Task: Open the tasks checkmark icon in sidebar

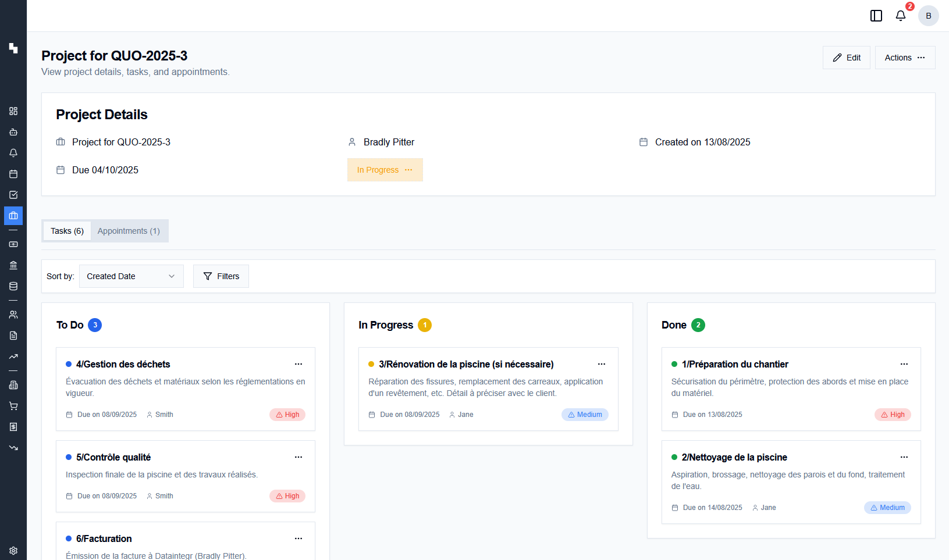Action: pyautogui.click(x=13, y=195)
